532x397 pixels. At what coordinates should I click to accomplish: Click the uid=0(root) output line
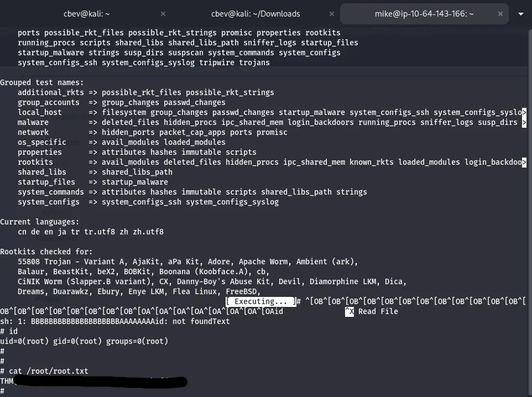tap(84, 342)
